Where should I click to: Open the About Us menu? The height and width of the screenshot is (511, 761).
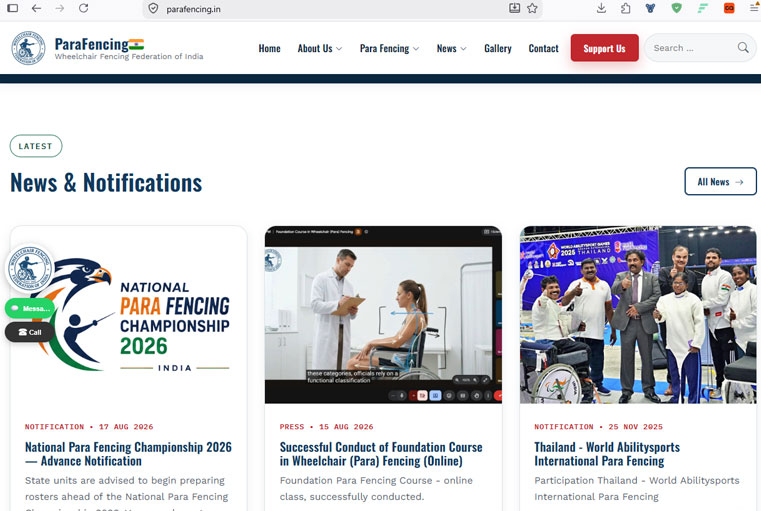(x=315, y=49)
